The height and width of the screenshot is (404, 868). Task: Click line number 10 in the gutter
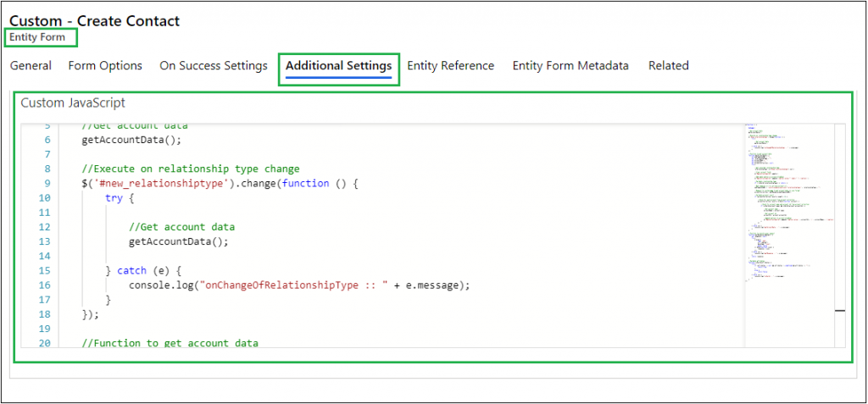45,198
